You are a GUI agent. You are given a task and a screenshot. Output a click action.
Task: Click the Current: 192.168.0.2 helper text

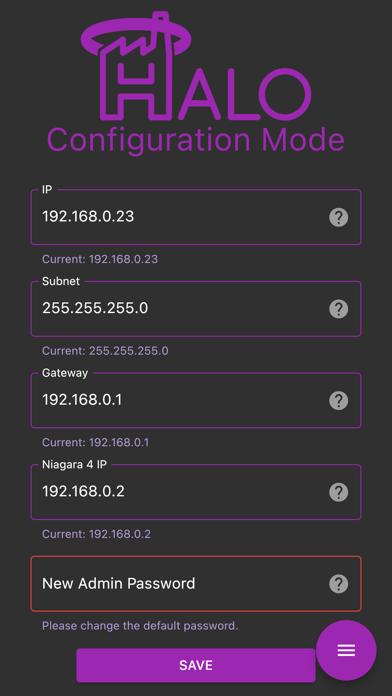[96, 534]
